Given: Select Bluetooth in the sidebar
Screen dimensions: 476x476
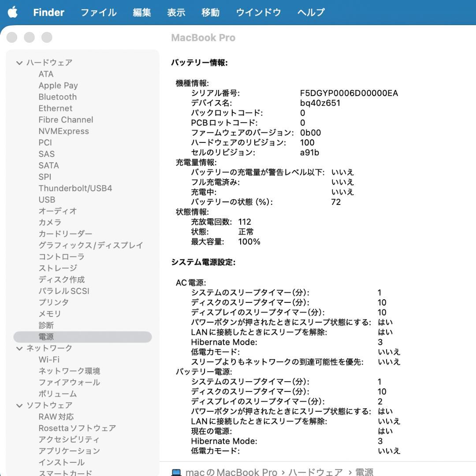Looking at the screenshot, I should tap(57, 97).
